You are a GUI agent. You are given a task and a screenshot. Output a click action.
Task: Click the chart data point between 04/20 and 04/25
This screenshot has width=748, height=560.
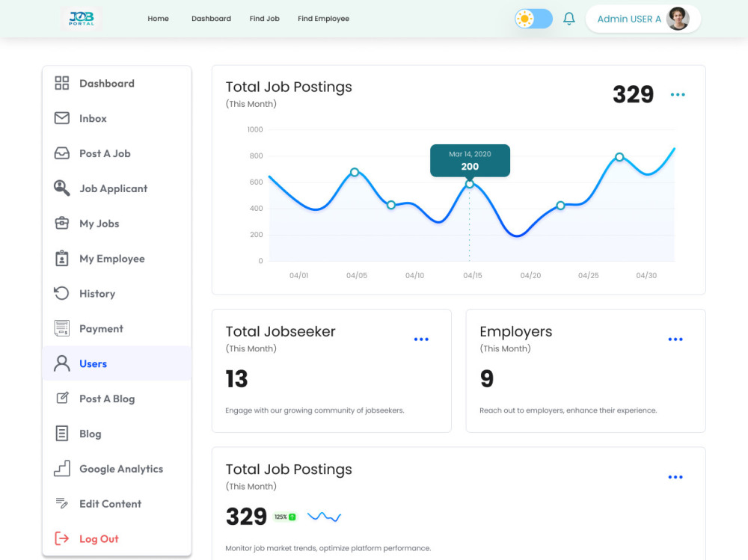pyautogui.click(x=560, y=206)
